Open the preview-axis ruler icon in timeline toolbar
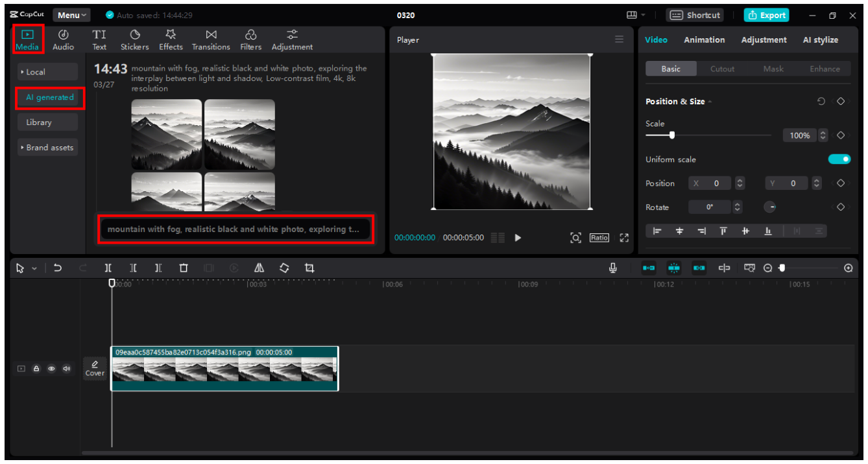Viewport: 868px width, 464px height. coord(750,268)
